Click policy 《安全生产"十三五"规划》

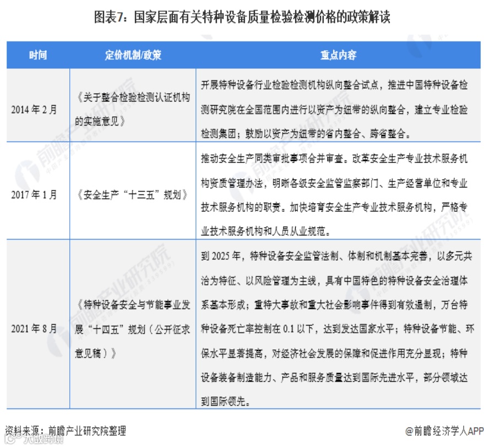[132, 195]
